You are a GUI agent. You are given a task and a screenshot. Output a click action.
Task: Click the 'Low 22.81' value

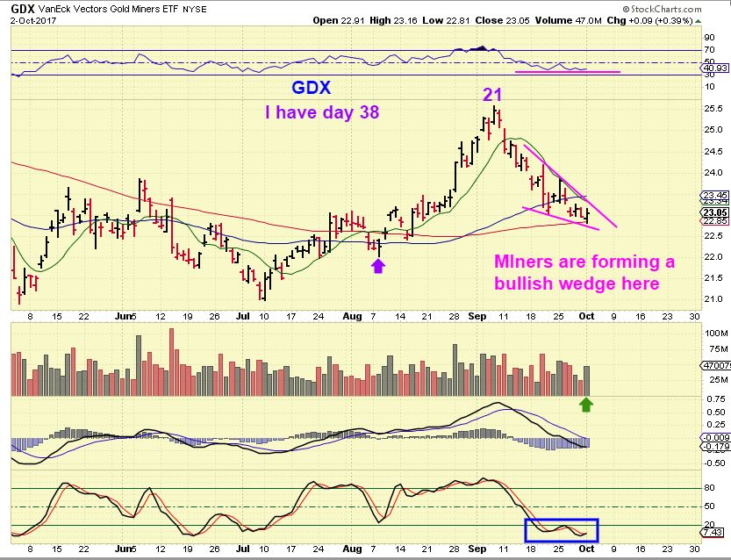[446, 20]
